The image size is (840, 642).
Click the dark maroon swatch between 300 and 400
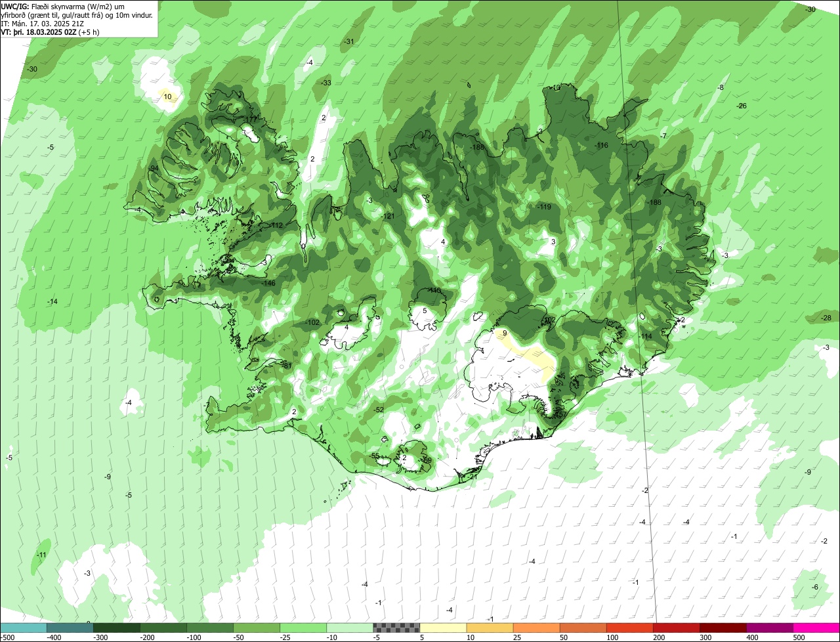click(x=723, y=628)
